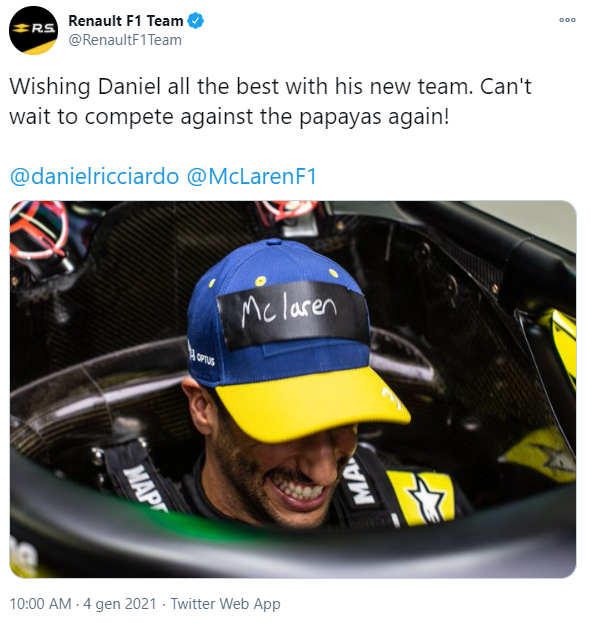Open the @McLarenF1 mention
Screen dimensions: 591x624
coord(252,176)
